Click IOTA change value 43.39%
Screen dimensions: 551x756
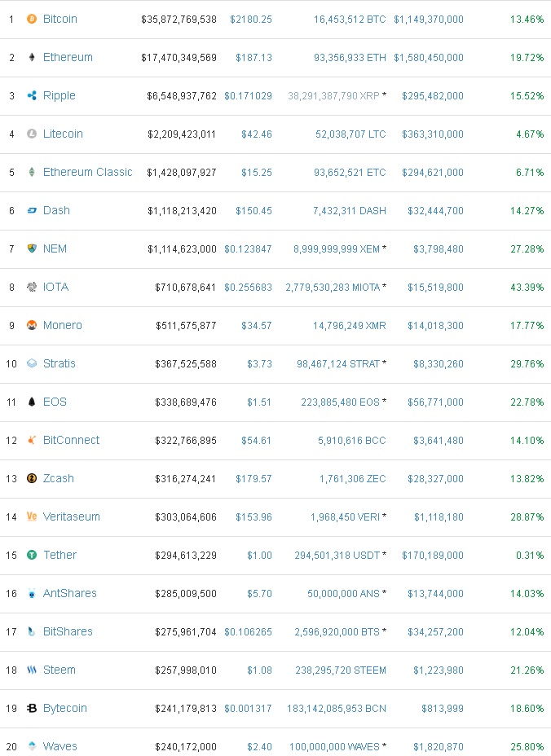point(527,288)
